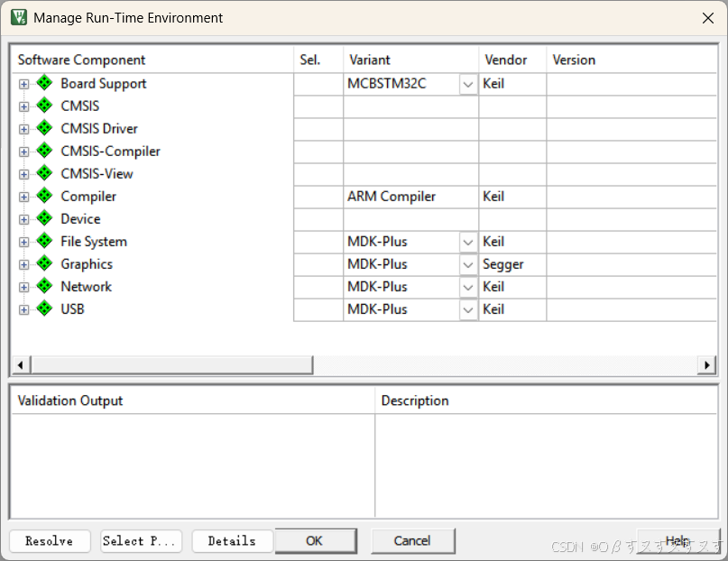Expand the Network tree node
This screenshot has height=561, width=728.
pyautogui.click(x=23, y=286)
